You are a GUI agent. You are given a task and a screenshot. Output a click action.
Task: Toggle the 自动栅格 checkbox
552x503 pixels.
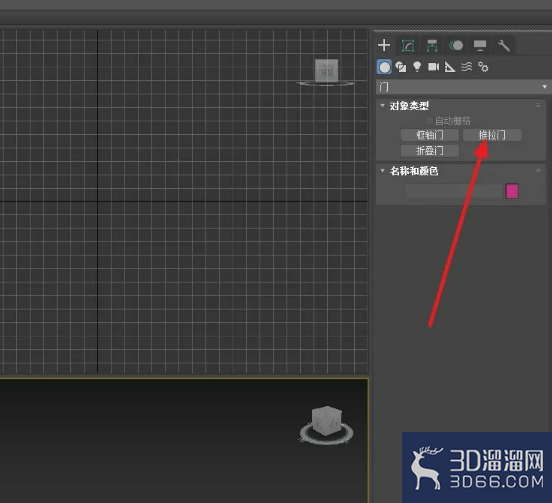[428, 121]
